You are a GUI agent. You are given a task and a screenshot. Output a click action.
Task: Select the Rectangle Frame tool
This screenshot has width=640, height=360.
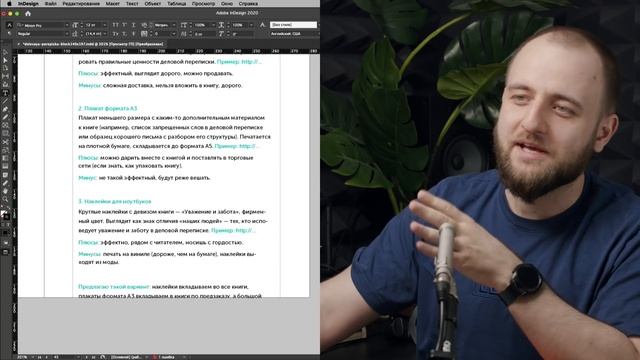[5, 125]
